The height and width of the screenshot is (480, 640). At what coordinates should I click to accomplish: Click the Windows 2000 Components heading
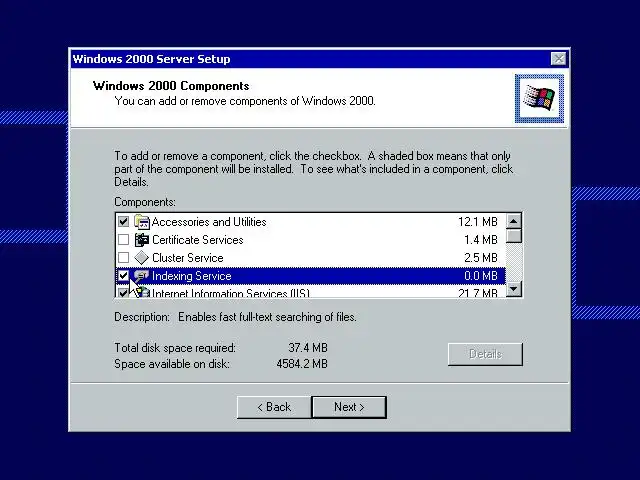tap(171, 86)
